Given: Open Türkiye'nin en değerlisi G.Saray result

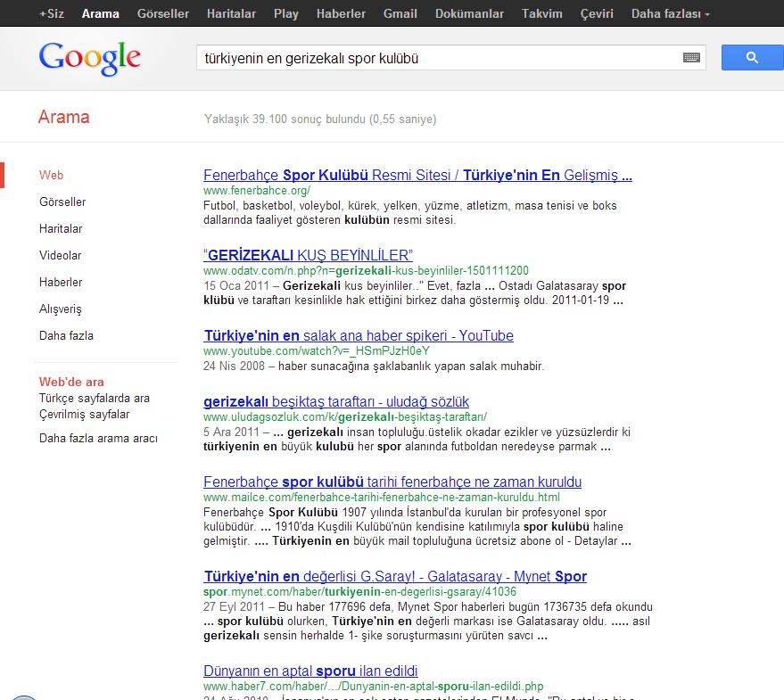Looking at the screenshot, I should (x=395, y=576).
